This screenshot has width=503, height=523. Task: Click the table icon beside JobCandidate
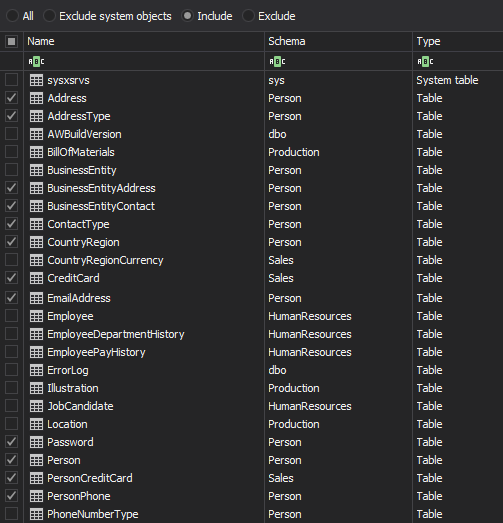coord(36,406)
